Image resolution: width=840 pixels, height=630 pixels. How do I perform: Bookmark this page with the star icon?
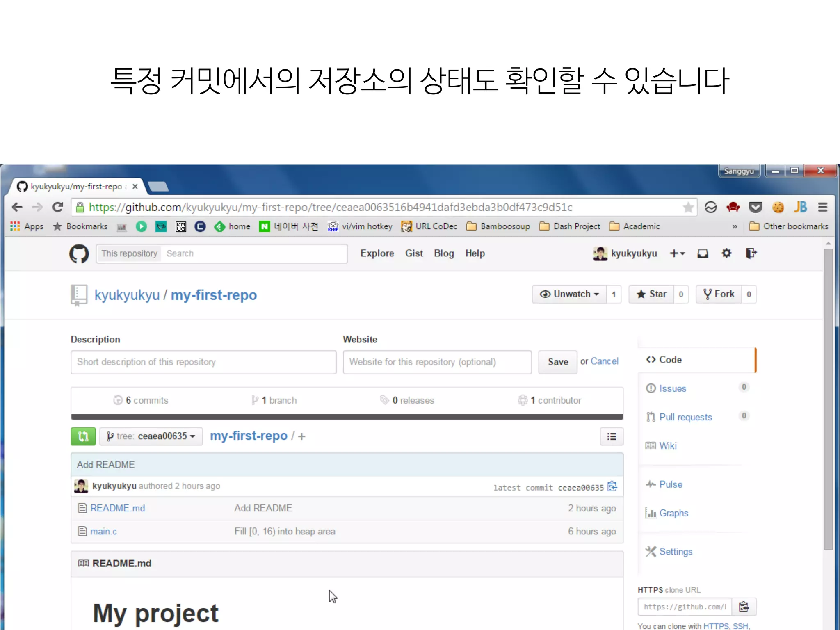point(688,208)
